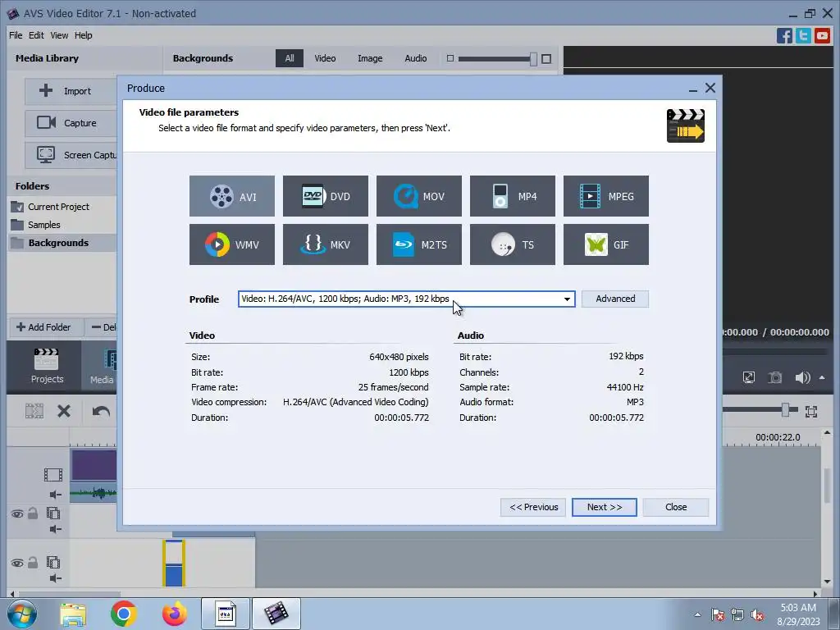The image size is (840, 630).
Task: Choose TS output format
Action: point(513,244)
